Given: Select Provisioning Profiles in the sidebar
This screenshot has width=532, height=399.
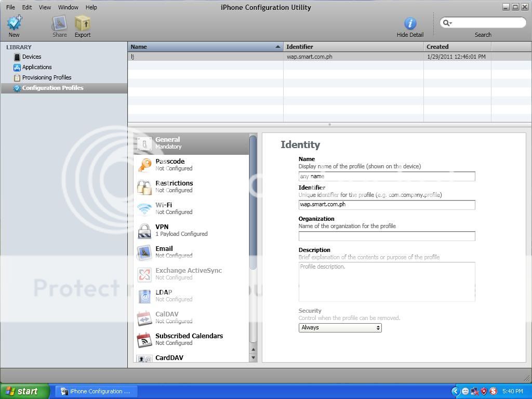Looking at the screenshot, I should [x=46, y=77].
